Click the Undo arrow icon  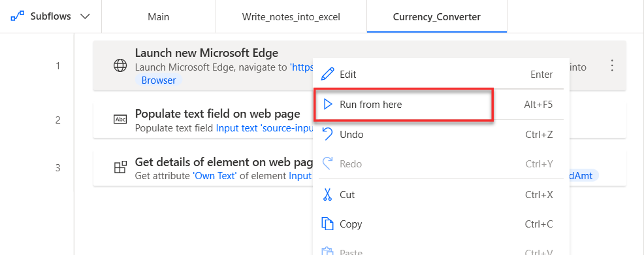[x=327, y=134]
